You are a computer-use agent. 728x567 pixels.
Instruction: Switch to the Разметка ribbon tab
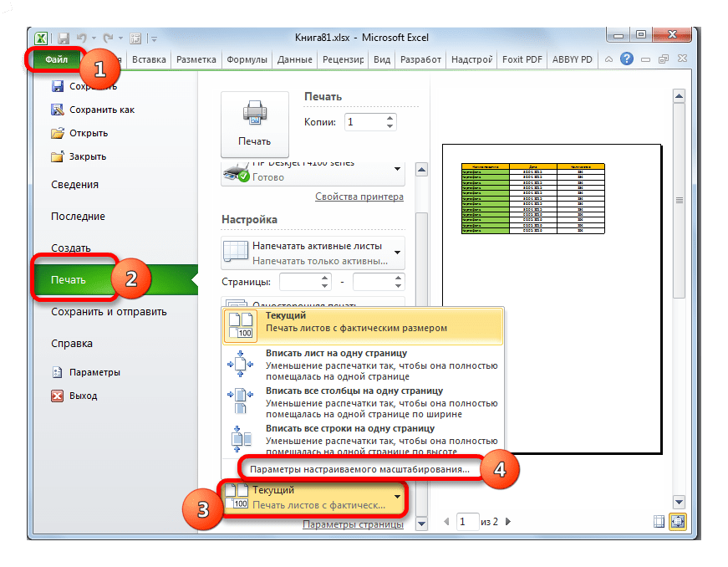pos(196,59)
